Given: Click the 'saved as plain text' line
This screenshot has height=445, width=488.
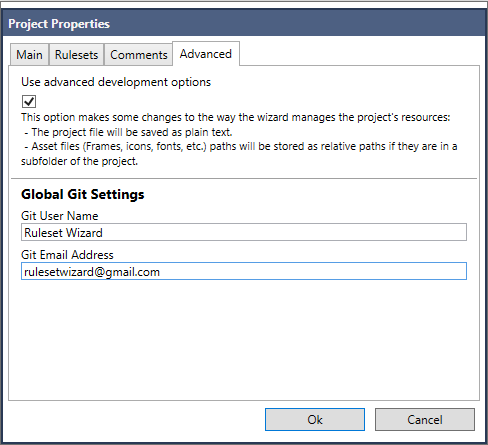Looking at the screenshot, I should point(128,132).
